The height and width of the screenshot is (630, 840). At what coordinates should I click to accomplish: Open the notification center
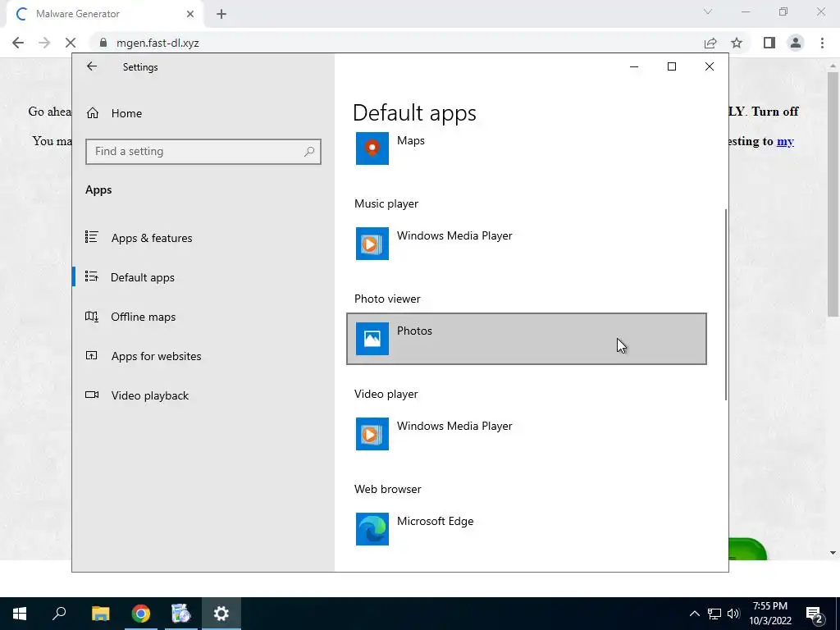(815, 614)
